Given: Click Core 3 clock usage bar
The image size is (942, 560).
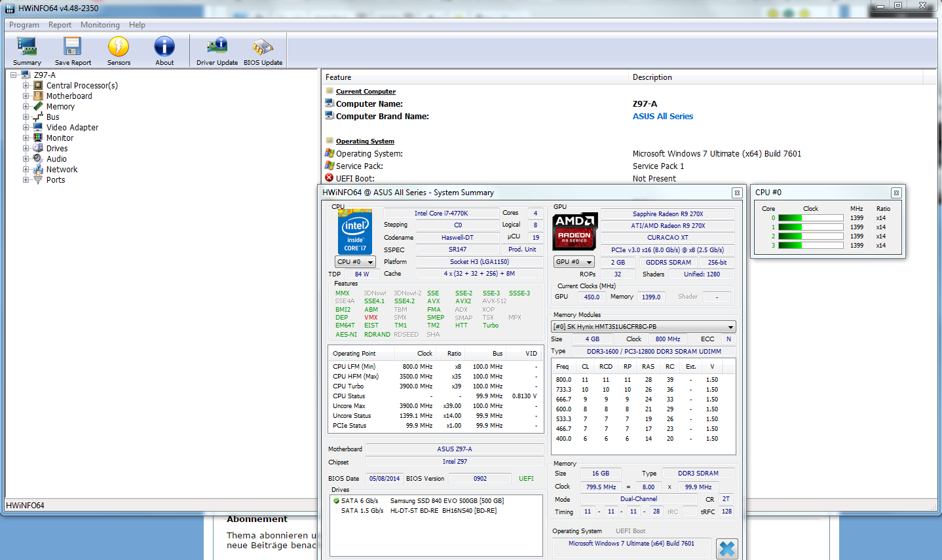Looking at the screenshot, I should click(810, 246).
